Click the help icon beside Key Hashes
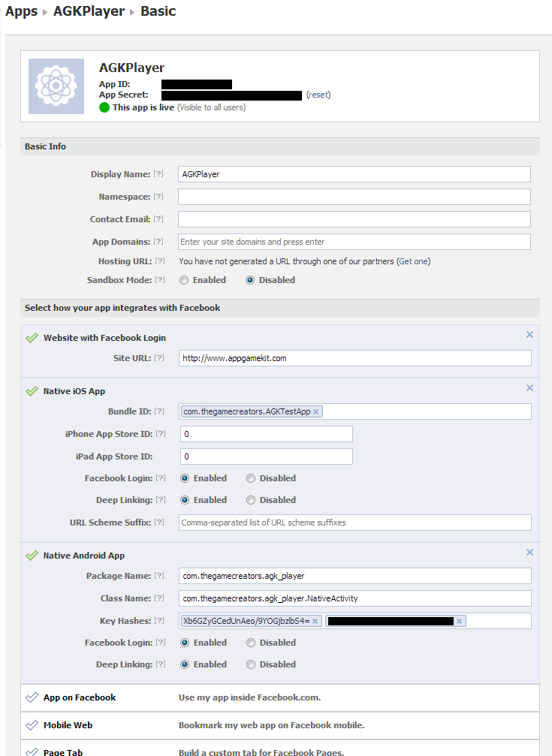 coord(158,621)
